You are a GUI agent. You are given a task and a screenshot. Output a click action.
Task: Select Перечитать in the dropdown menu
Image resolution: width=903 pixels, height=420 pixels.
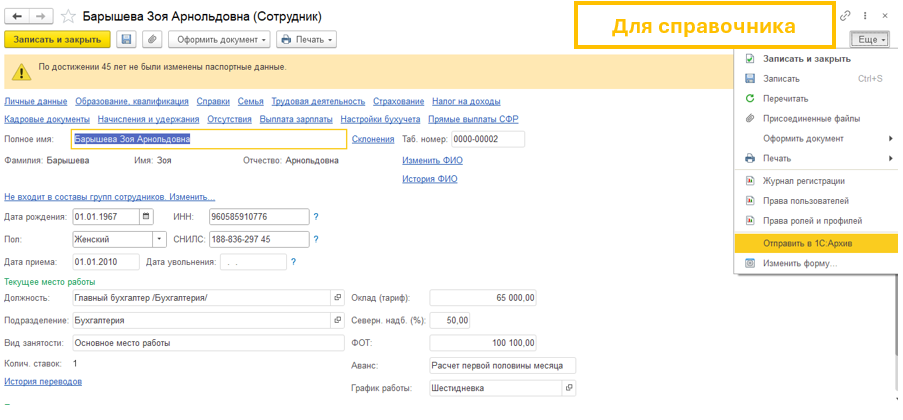pyautogui.click(x=816, y=99)
